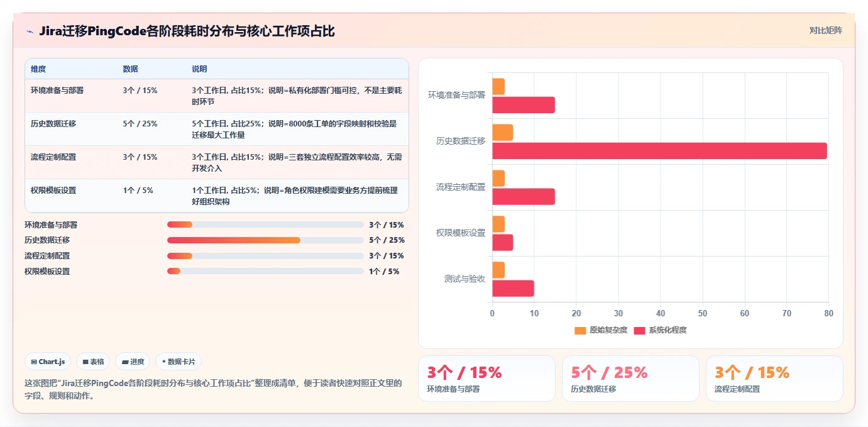Viewport: 868px width, 427px height.
Task: Click the red 环境准备与部署 chart bar
Action: coord(524,105)
